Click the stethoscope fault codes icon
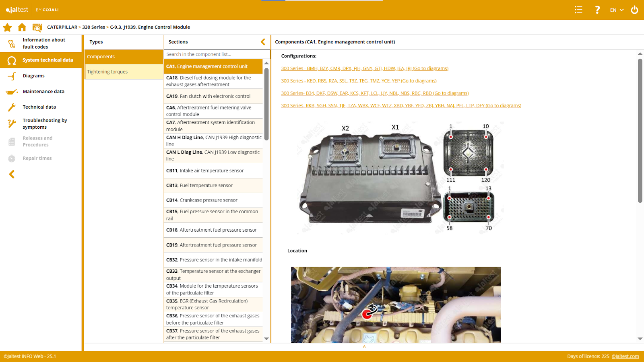 tap(12, 43)
